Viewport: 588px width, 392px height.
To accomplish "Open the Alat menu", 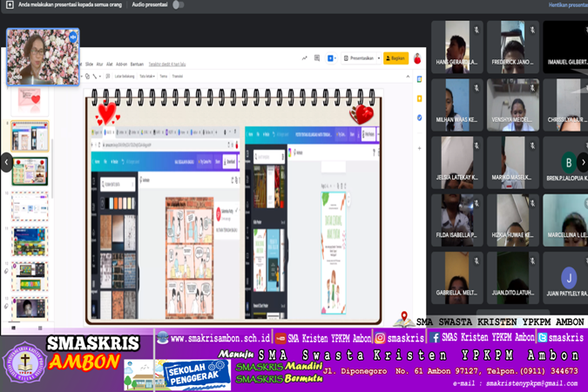I will tap(109, 64).
